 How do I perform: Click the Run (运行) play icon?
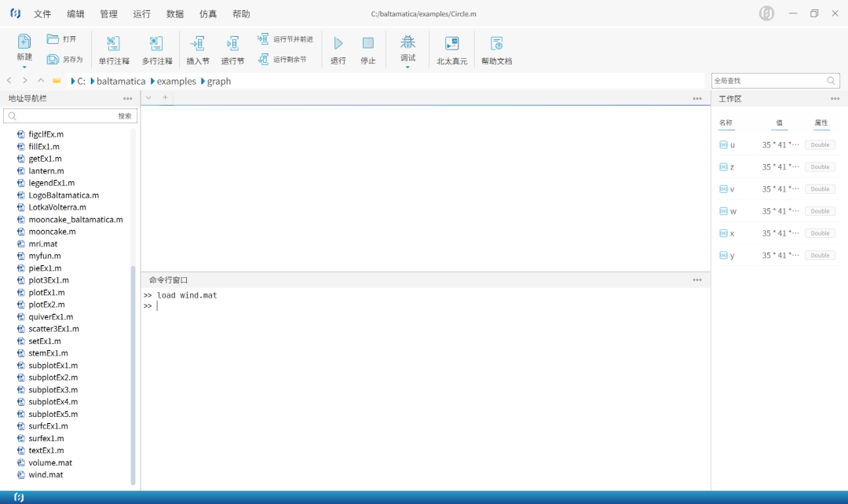(x=338, y=44)
